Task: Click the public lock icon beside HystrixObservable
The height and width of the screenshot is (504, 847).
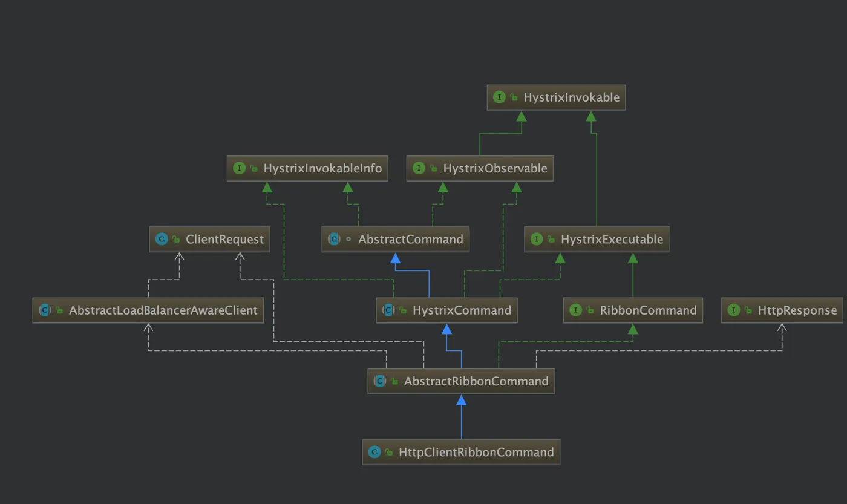Action: click(433, 168)
